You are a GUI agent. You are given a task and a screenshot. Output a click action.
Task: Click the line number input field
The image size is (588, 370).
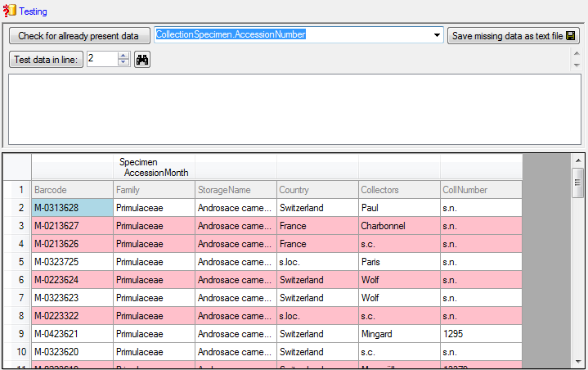(x=101, y=60)
